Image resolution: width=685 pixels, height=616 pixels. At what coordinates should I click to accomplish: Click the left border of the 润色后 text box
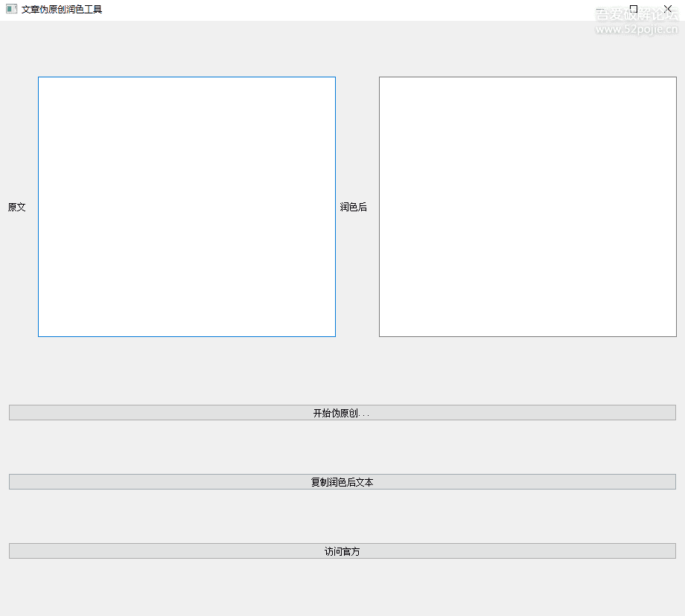coord(380,207)
